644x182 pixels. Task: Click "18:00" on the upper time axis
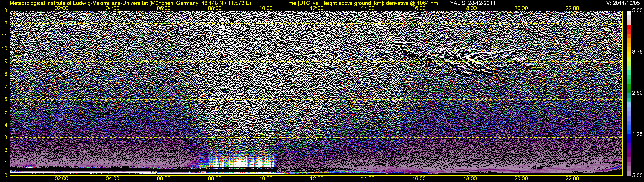point(470,8)
